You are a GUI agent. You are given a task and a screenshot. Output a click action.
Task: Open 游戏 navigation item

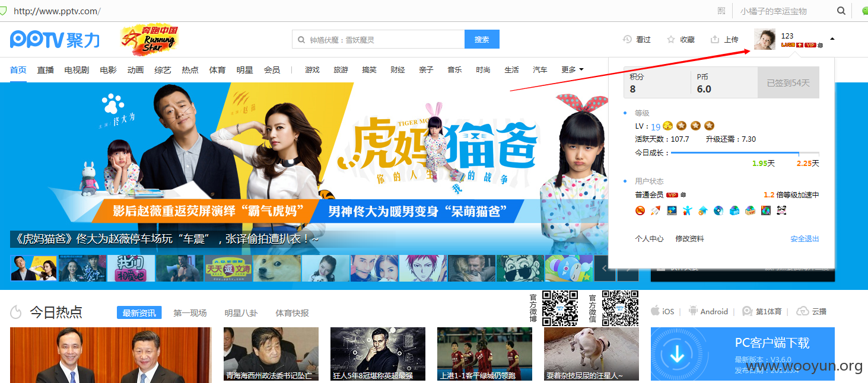(312, 70)
